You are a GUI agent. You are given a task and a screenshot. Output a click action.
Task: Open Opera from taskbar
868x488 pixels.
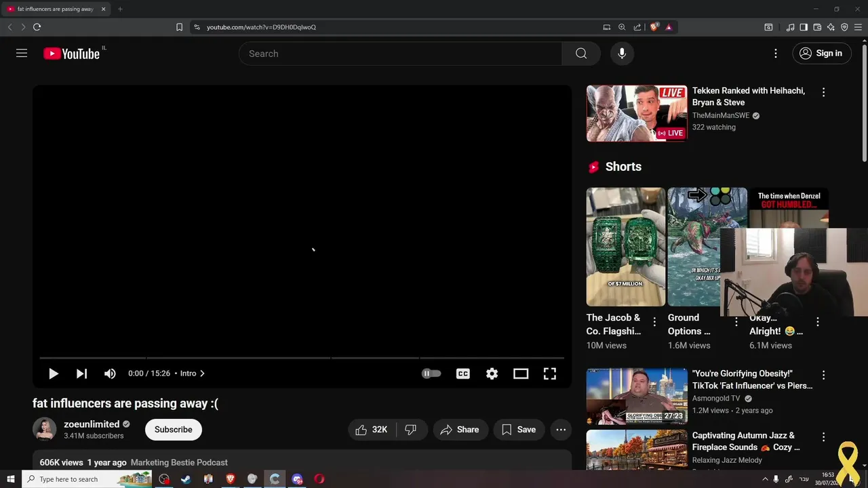pyautogui.click(x=319, y=479)
